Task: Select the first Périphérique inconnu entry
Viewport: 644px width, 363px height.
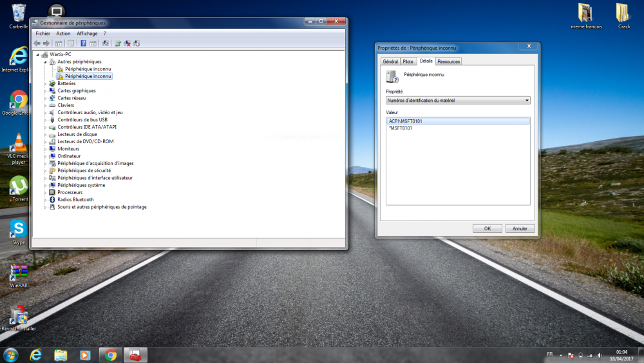Action: click(88, 69)
